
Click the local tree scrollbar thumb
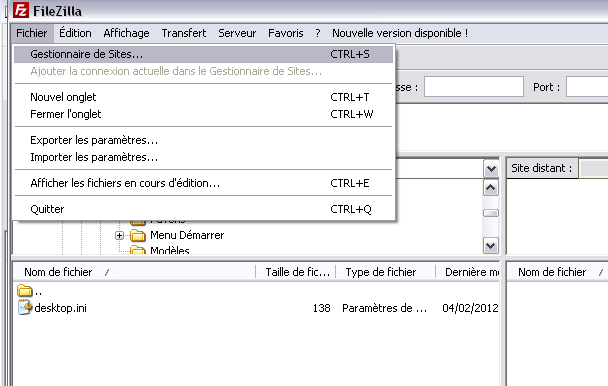pos(491,213)
